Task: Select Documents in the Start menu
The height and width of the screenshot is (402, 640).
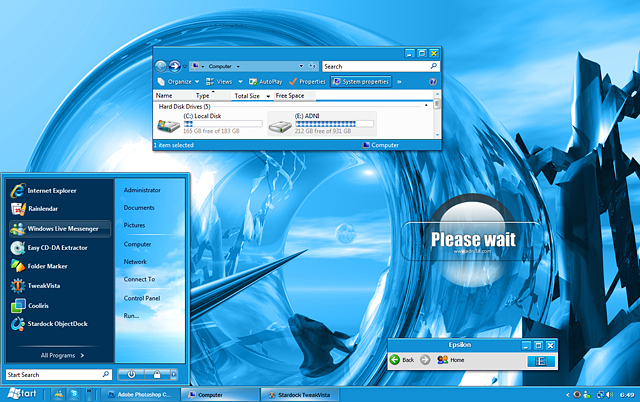Action: point(139,208)
